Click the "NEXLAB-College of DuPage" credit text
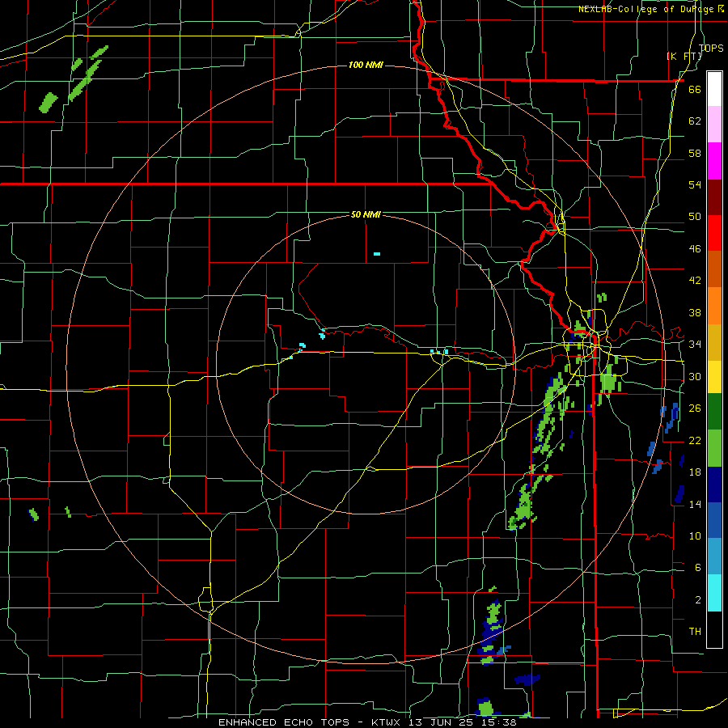Viewport: 728px width, 728px height. (x=647, y=9)
